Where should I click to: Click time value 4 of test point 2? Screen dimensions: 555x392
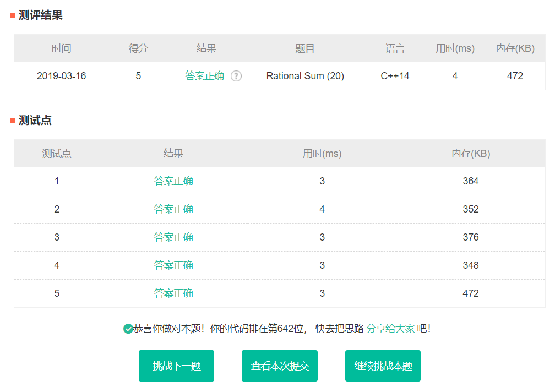click(x=322, y=209)
